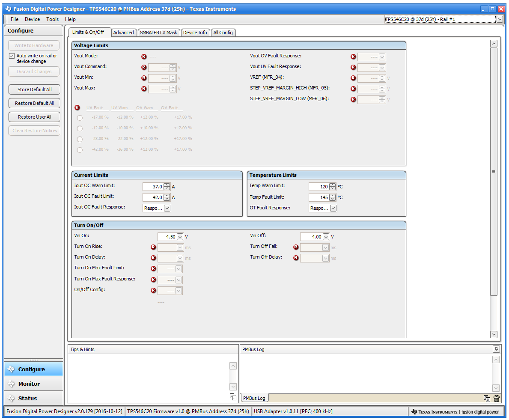Select the -17.00 % UV Fault radio option
Image resolution: width=509 pixels, height=420 pixels.
click(80, 118)
